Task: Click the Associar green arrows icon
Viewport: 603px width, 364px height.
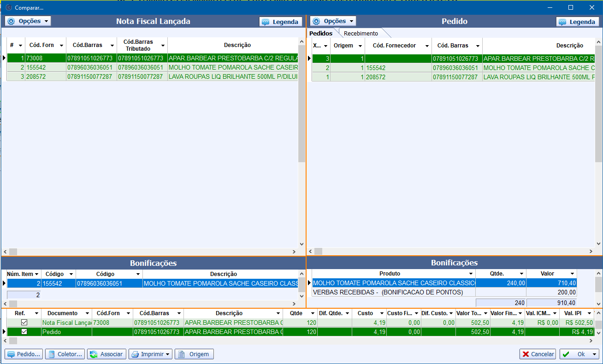Action: click(94, 354)
